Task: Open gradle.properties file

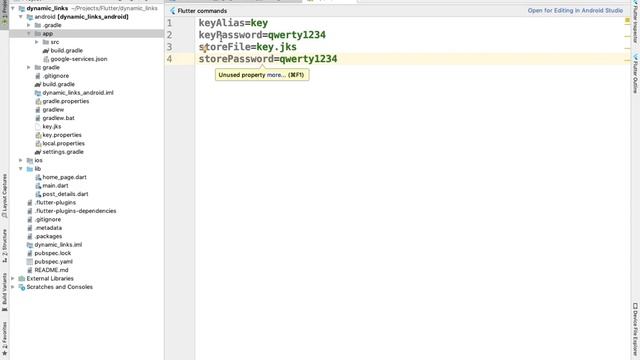Action: (66, 101)
